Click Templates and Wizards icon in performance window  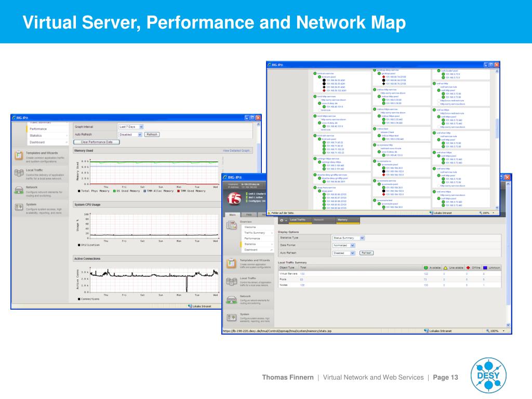click(x=19, y=156)
